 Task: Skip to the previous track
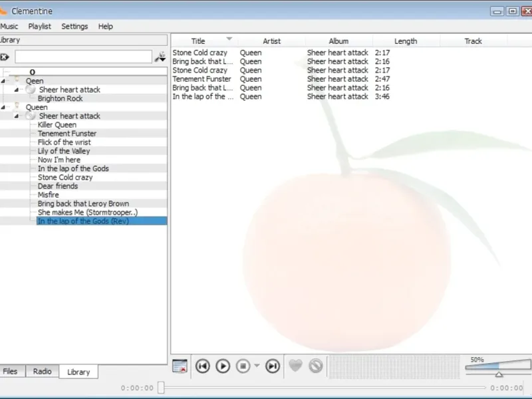(x=203, y=366)
